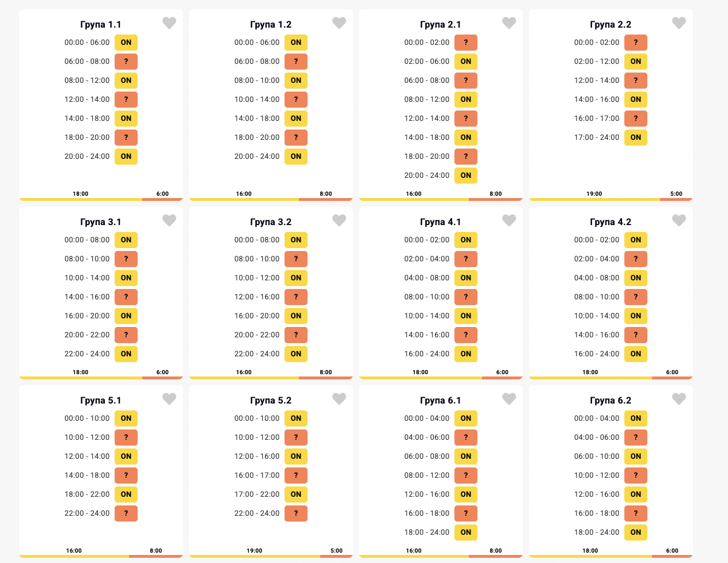The width and height of the screenshot is (728, 563).
Task: Add Група 3.2 to favorites
Action: 339,220
